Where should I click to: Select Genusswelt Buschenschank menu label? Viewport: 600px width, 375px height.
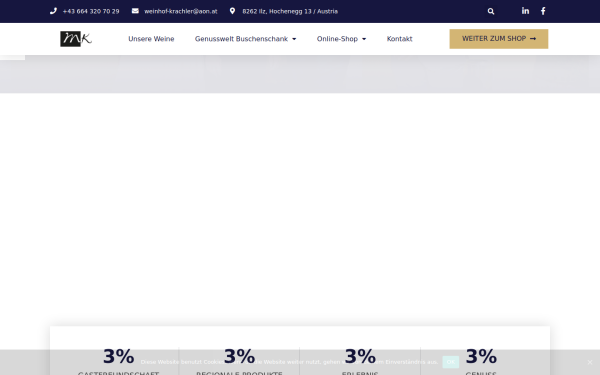(x=241, y=39)
